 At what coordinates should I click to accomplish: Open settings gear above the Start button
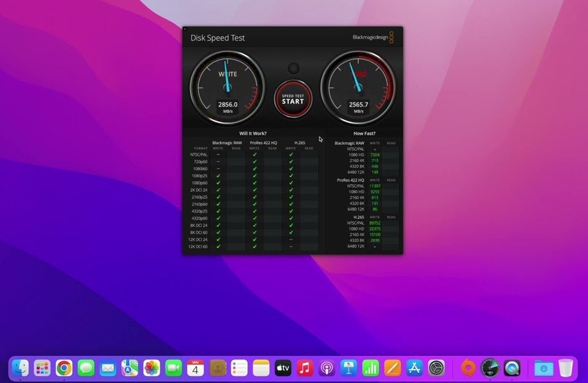tap(293, 68)
